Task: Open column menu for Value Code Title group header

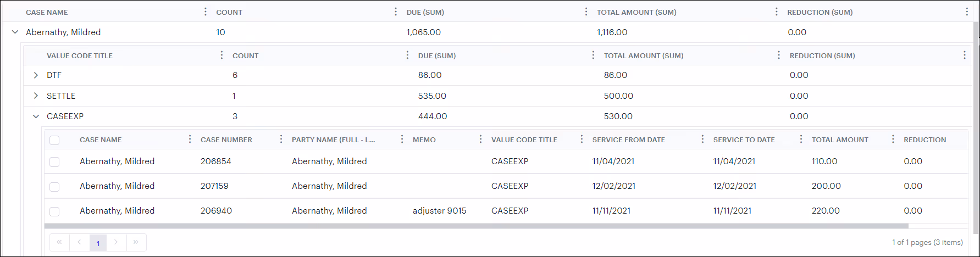Action: pyautogui.click(x=222, y=55)
